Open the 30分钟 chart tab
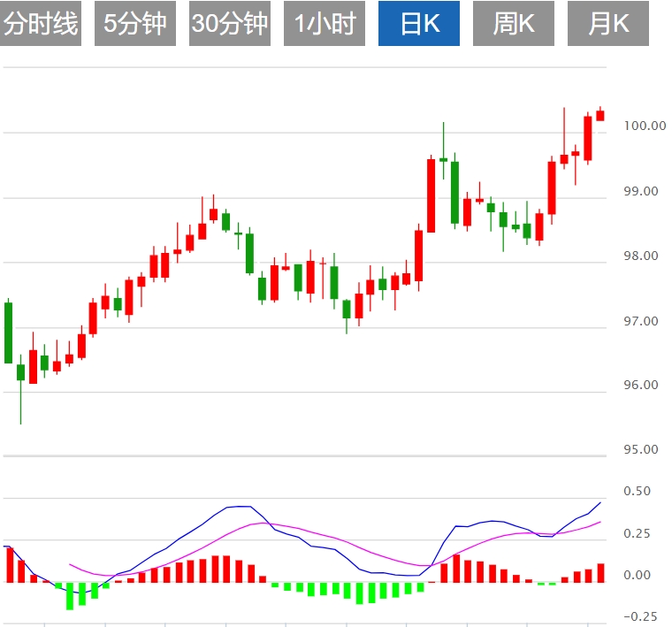Screen dimensions: 672x627 pyautogui.click(x=230, y=23)
